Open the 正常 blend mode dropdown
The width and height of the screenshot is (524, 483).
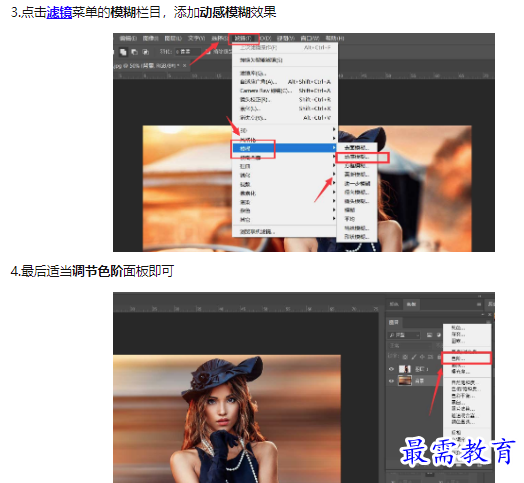click(x=410, y=346)
